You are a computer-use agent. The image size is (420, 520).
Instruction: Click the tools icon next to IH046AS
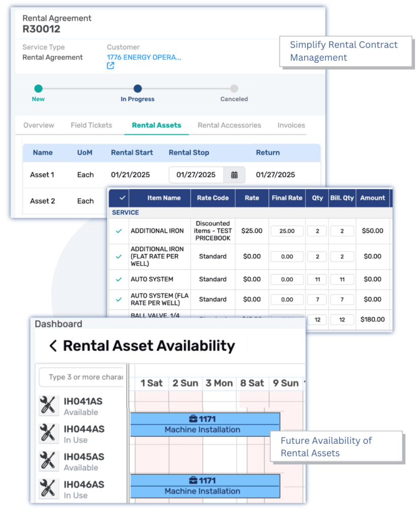coord(49,489)
